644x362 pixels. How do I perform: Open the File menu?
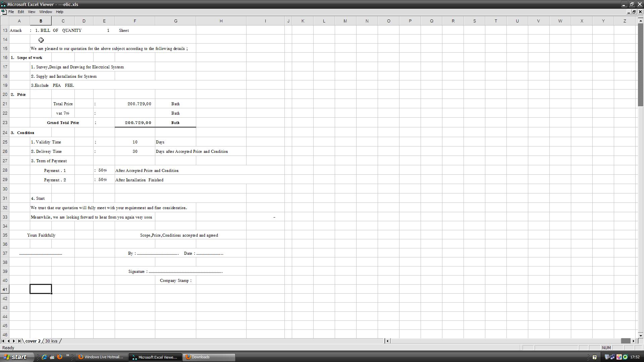[11, 12]
